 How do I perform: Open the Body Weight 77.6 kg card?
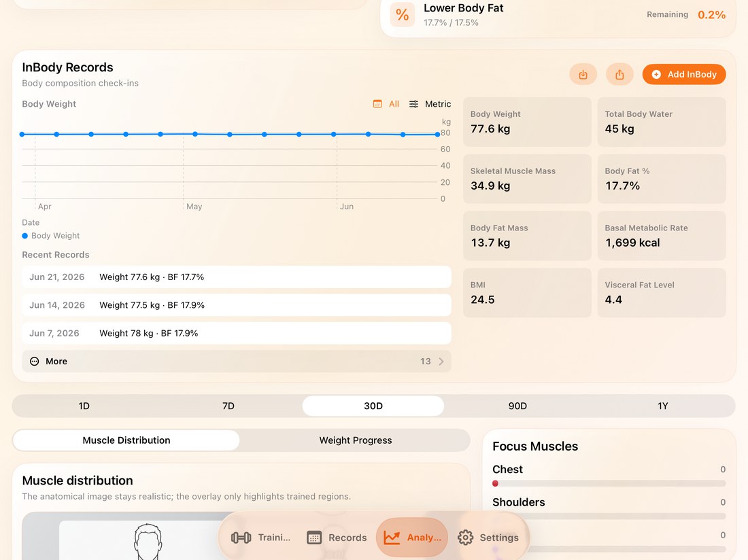coord(527,122)
